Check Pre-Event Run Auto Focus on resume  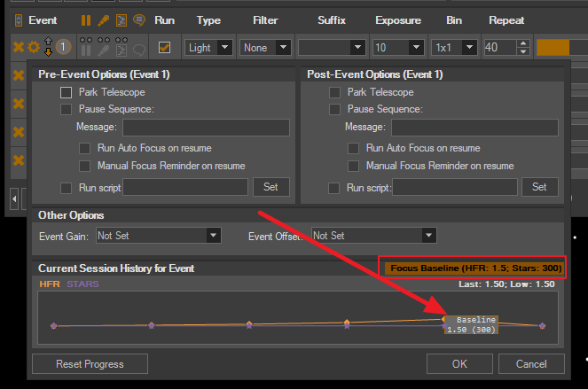click(x=85, y=148)
